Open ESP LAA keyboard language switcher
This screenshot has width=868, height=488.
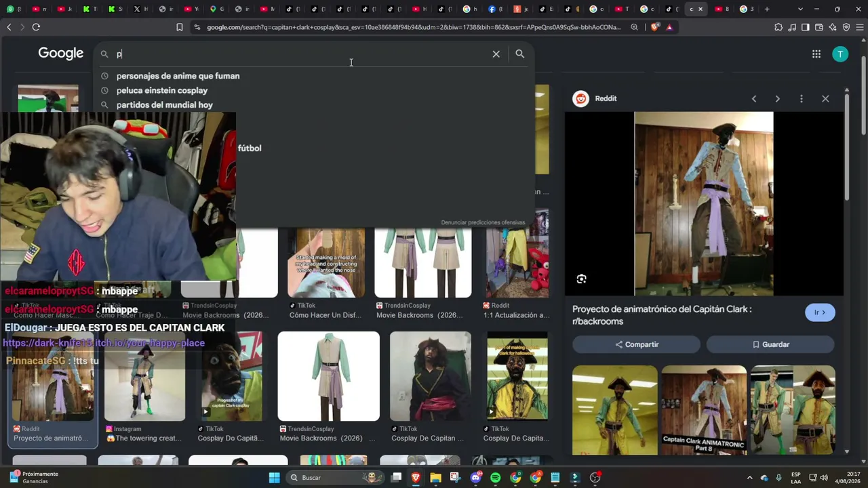click(796, 478)
